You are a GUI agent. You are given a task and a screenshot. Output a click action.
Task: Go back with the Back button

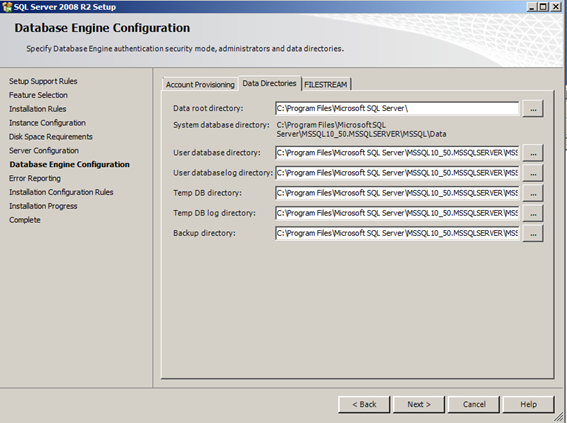(364, 404)
